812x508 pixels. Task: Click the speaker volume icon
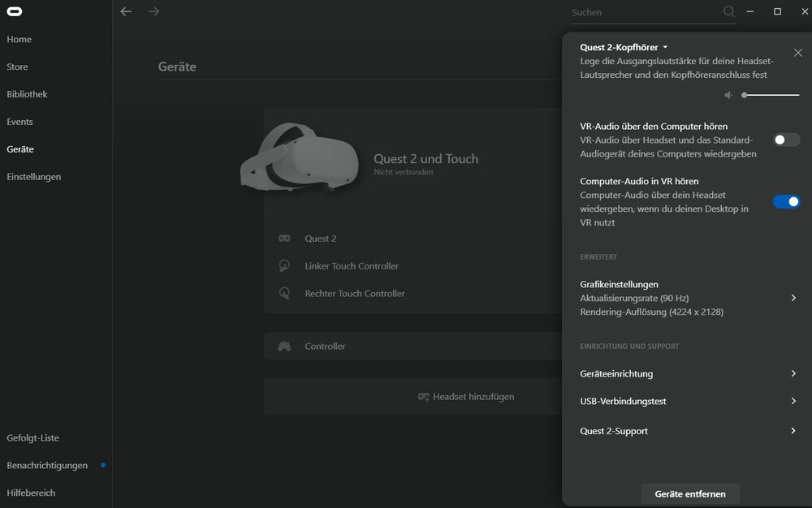(x=728, y=95)
